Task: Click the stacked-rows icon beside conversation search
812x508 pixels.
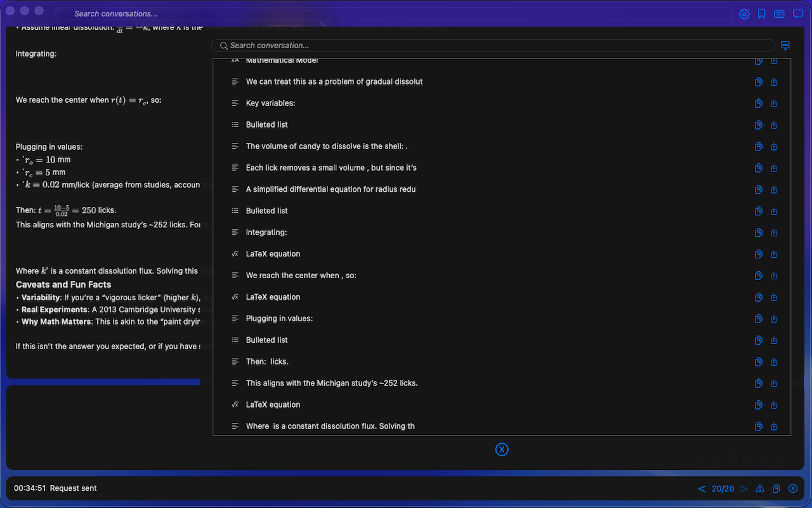Action: [785, 46]
